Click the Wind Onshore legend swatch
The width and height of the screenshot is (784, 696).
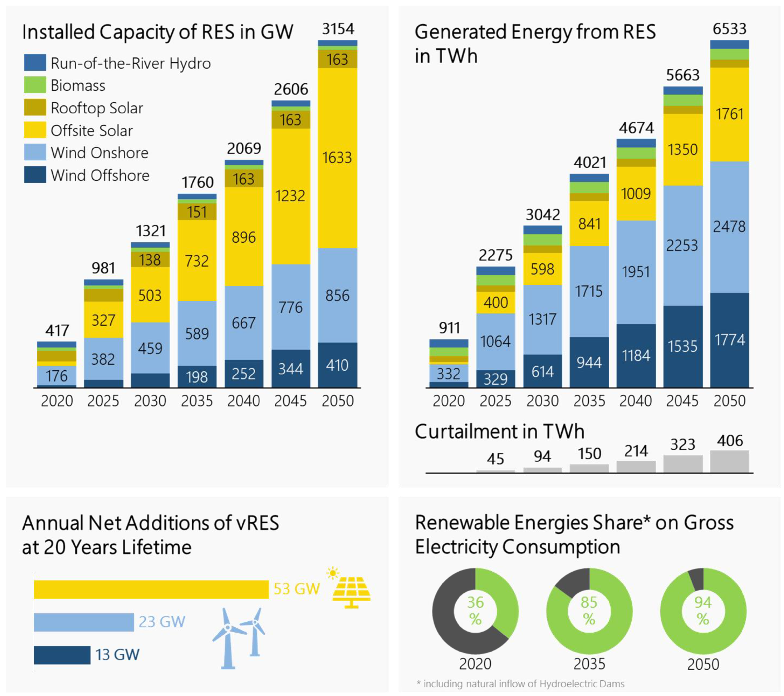tap(35, 152)
